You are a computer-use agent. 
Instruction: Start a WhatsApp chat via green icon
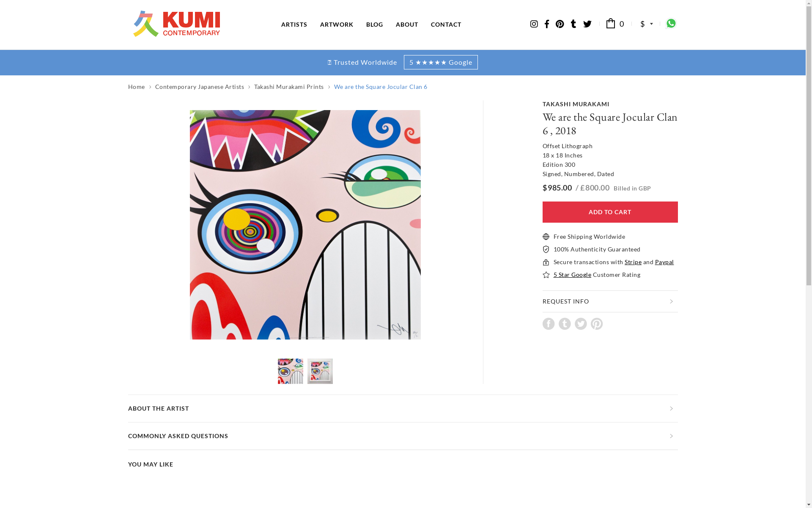point(671,23)
